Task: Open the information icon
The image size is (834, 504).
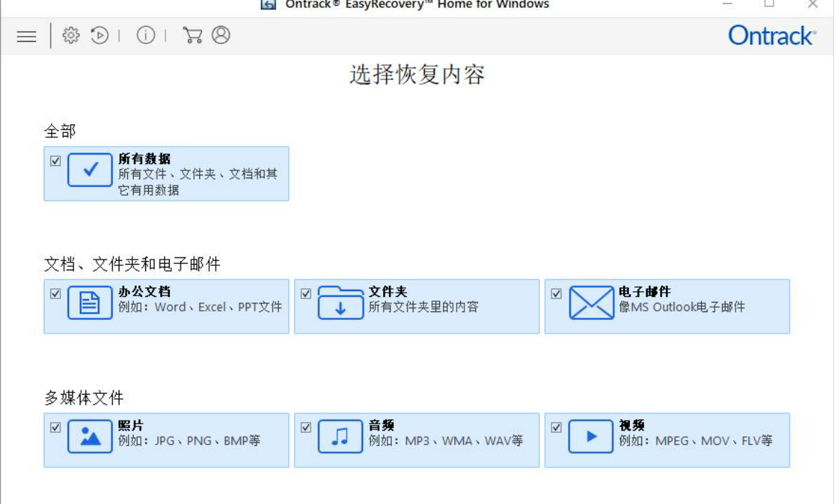Action: point(146,35)
